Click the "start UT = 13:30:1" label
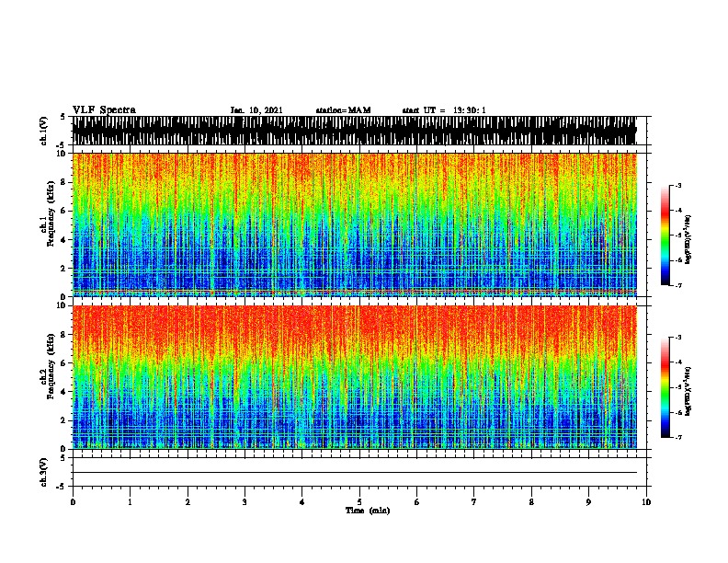Viewport: 728px width, 563px height. tap(444, 110)
